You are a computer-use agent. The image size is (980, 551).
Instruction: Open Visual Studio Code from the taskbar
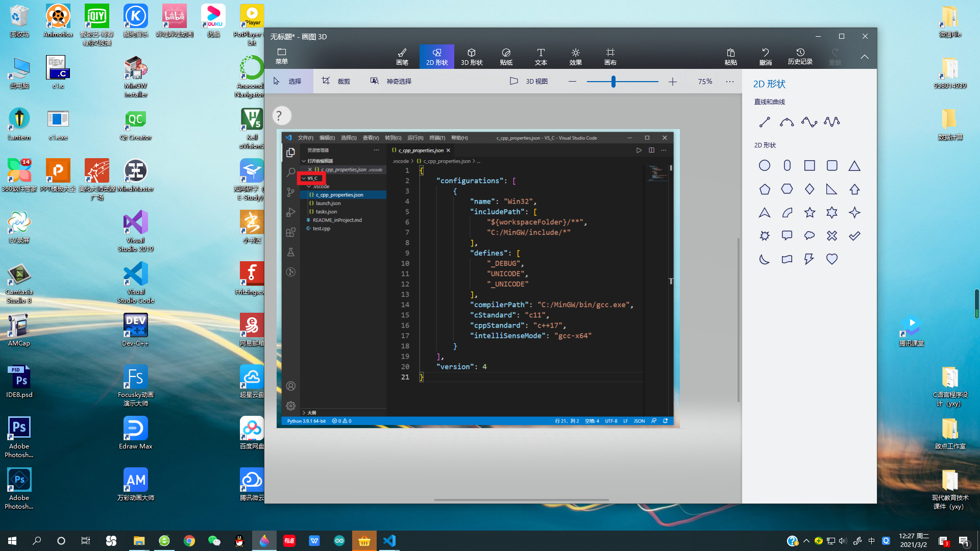(x=389, y=541)
